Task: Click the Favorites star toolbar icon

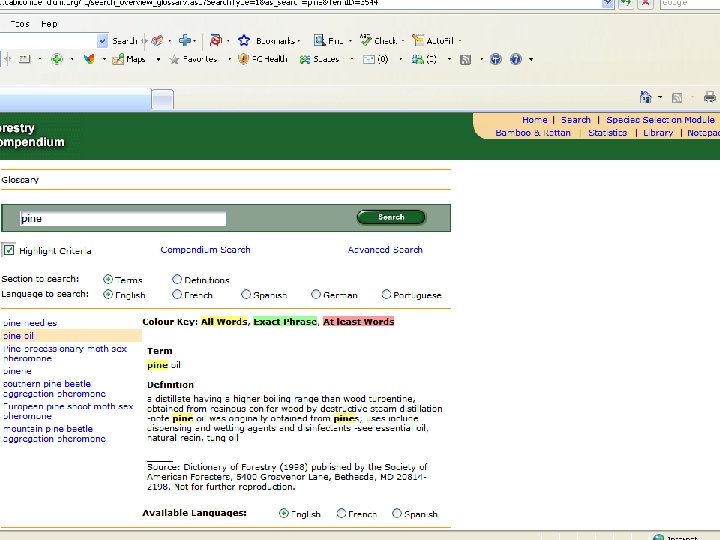Action: [x=174, y=59]
